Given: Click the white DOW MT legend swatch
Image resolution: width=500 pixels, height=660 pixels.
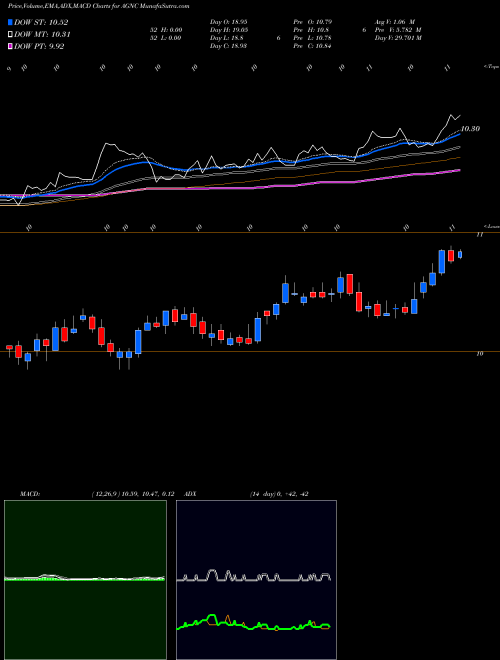Looking at the screenshot, I should [10, 35].
